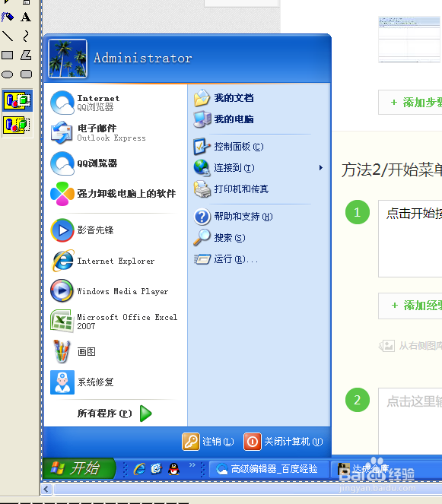The image size is (442, 504).
Task: Select the Line tool in Paint
Action: [8, 36]
